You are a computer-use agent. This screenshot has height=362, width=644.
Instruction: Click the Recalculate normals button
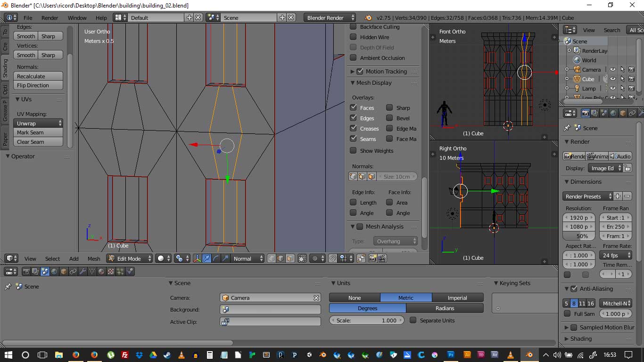(x=39, y=76)
